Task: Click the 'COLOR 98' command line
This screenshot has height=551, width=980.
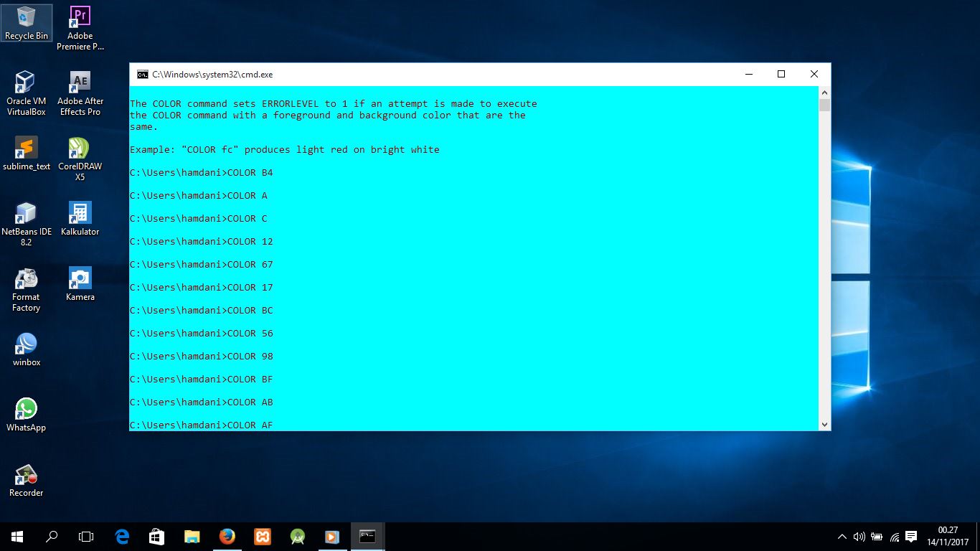Action: coord(202,357)
